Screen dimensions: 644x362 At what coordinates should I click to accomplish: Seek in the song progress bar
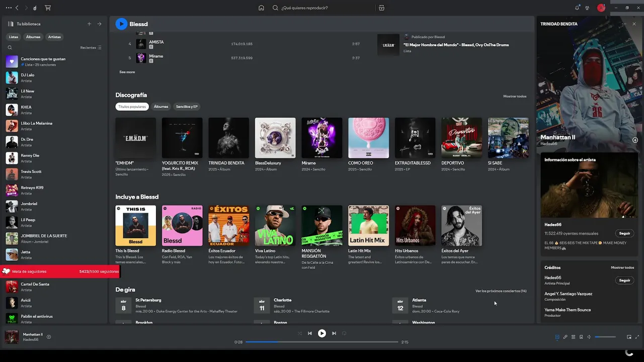point(321,342)
